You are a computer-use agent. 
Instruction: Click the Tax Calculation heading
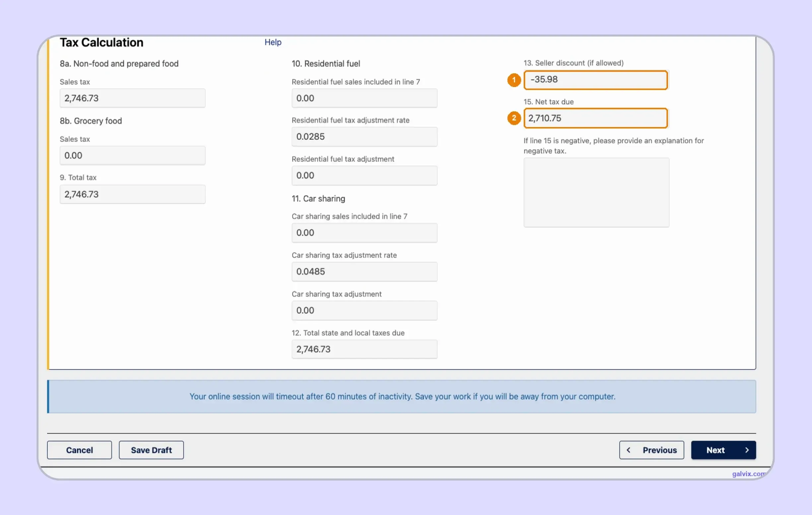pyautogui.click(x=101, y=42)
